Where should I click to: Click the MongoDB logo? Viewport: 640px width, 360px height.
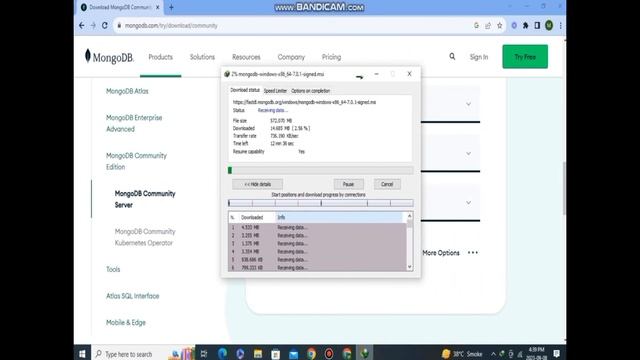(x=109, y=57)
